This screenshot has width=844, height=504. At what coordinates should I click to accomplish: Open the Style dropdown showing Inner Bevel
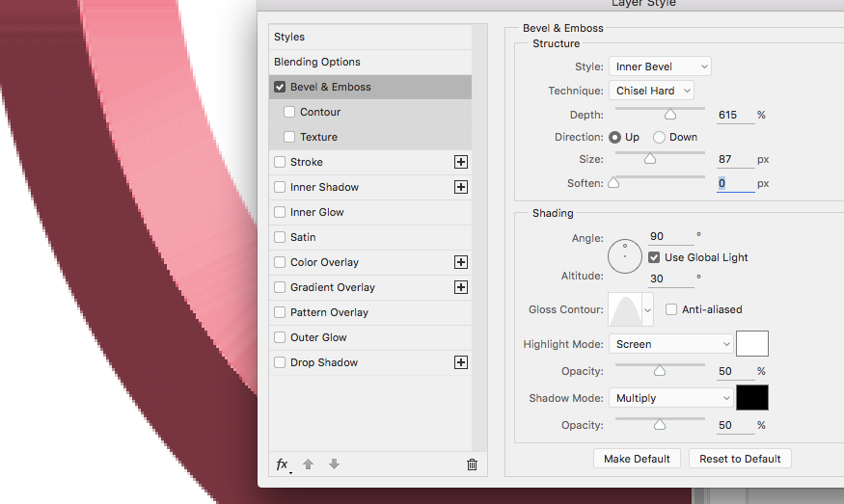(x=660, y=66)
